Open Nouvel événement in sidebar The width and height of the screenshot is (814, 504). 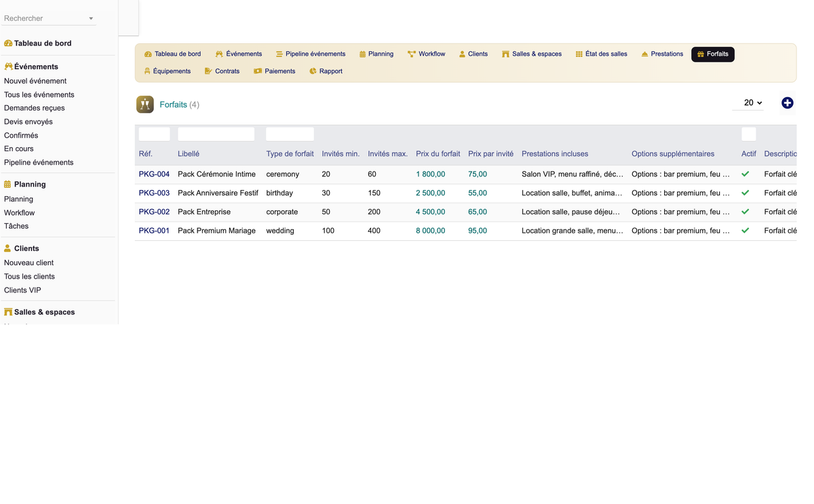tap(35, 81)
